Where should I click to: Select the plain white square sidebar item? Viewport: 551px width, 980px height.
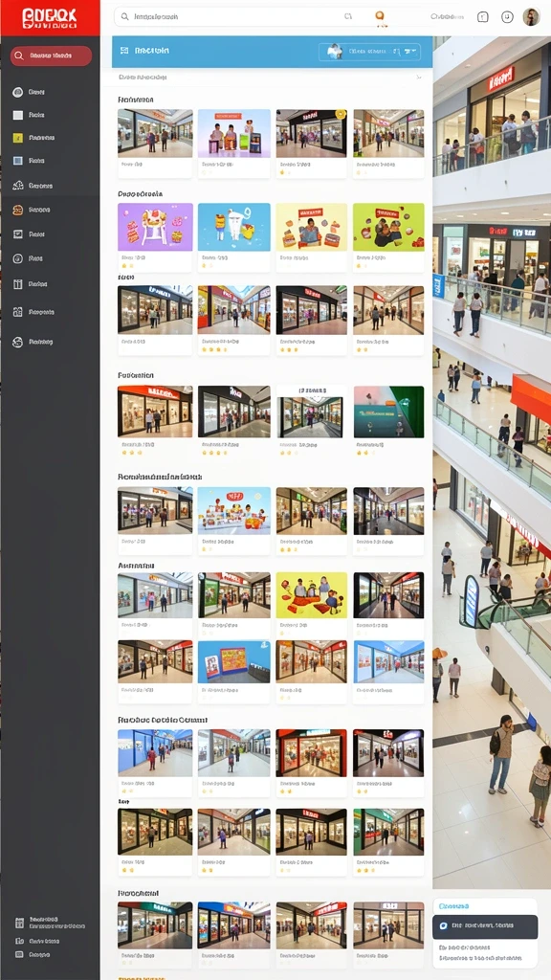(18, 115)
